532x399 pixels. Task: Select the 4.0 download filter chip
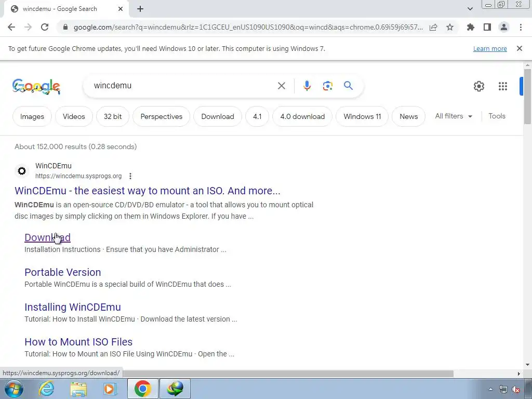point(302,116)
